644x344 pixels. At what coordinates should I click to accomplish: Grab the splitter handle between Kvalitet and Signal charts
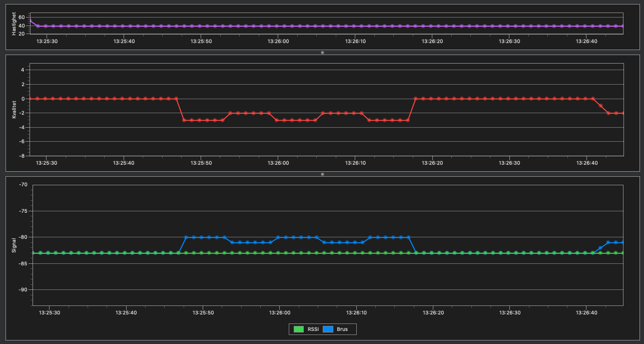(322, 174)
